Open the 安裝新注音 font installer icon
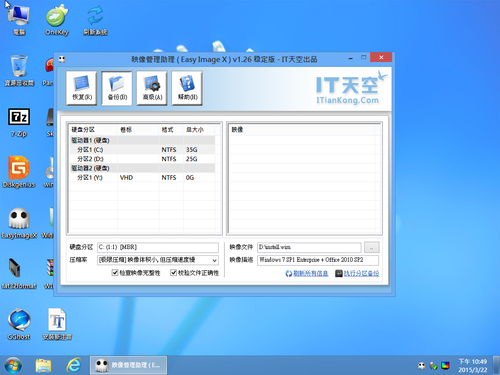 (x=57, y=325)
